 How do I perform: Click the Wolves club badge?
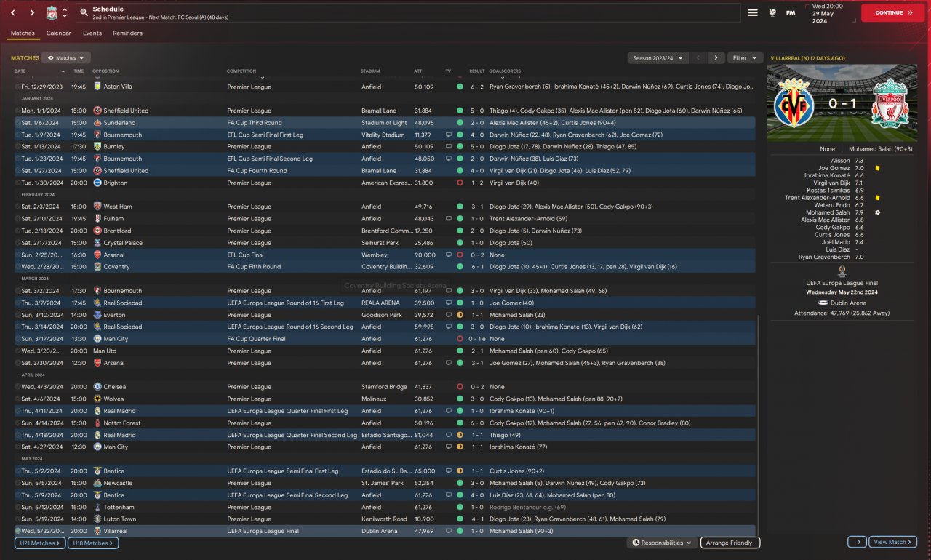[x=97, y=399]
